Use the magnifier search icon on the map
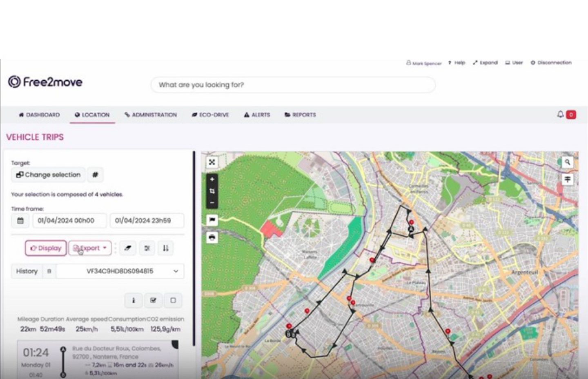Screen dimensions: 588x379 [567, 162]
